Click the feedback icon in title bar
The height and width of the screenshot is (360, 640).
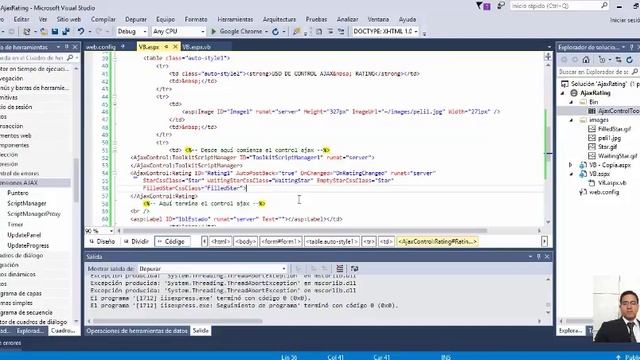pyautogui.click(x=500, y=5)
